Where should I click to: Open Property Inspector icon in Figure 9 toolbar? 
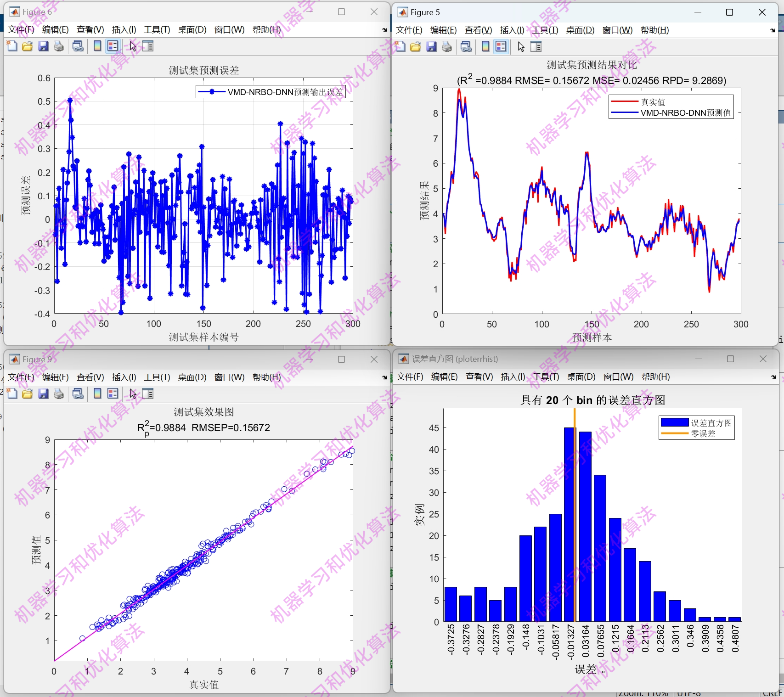click(x=148, y=393)
